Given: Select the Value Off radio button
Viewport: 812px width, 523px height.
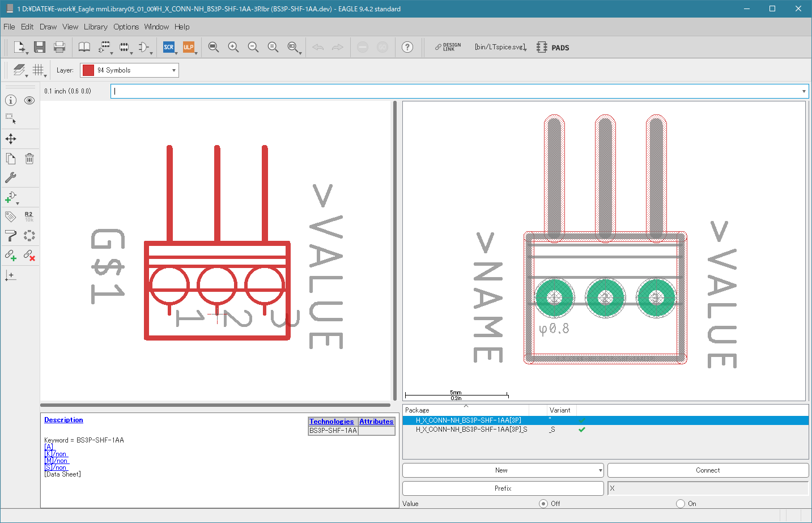Looking at the screenshot, I should [543, 503].
